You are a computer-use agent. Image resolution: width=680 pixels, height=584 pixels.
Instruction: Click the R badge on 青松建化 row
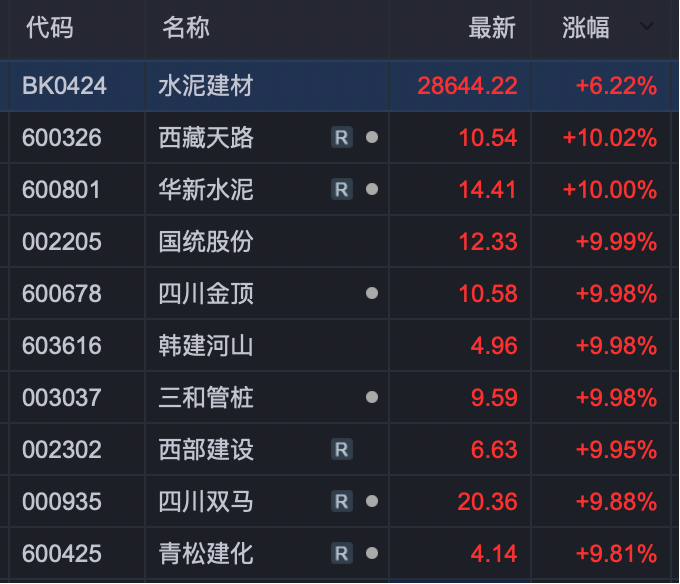click(342, 554)
